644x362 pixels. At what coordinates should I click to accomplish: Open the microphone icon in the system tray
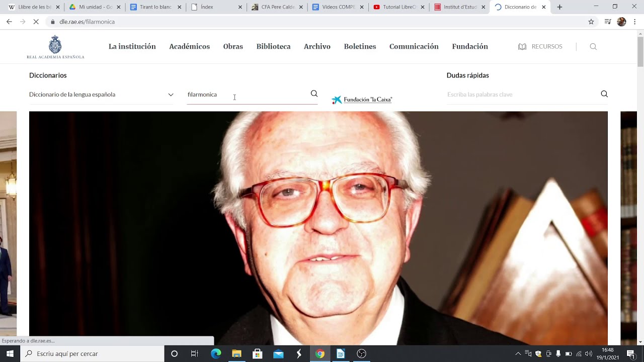[558, 353]
